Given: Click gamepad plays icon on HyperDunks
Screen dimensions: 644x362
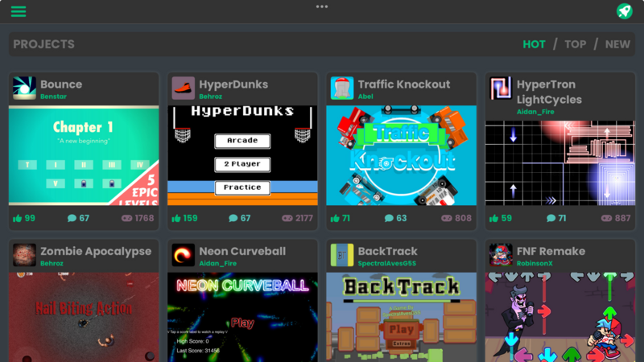Looking at the screenshot, I should 287,218.
